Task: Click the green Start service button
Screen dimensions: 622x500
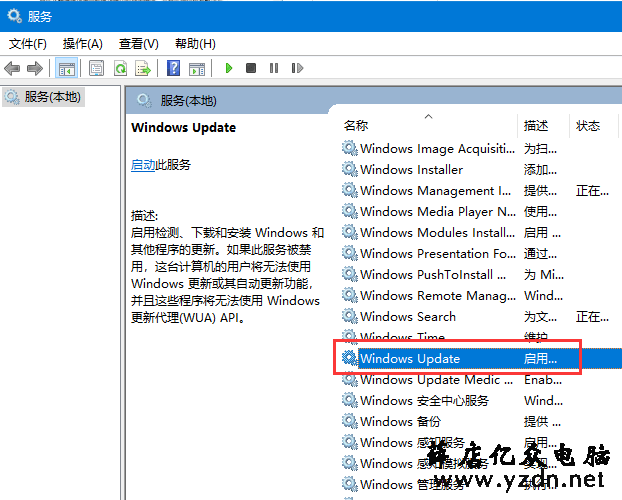Action: pos(228,68)
